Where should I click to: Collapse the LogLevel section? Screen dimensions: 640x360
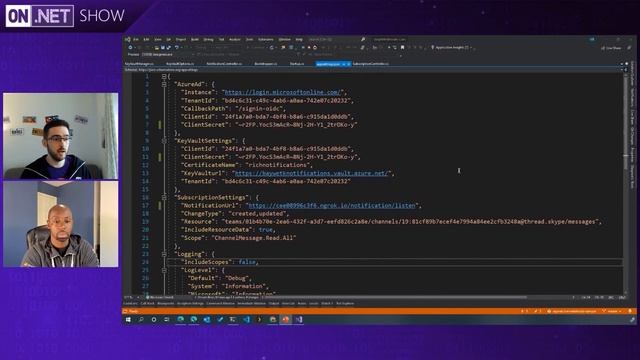[164, 270]
